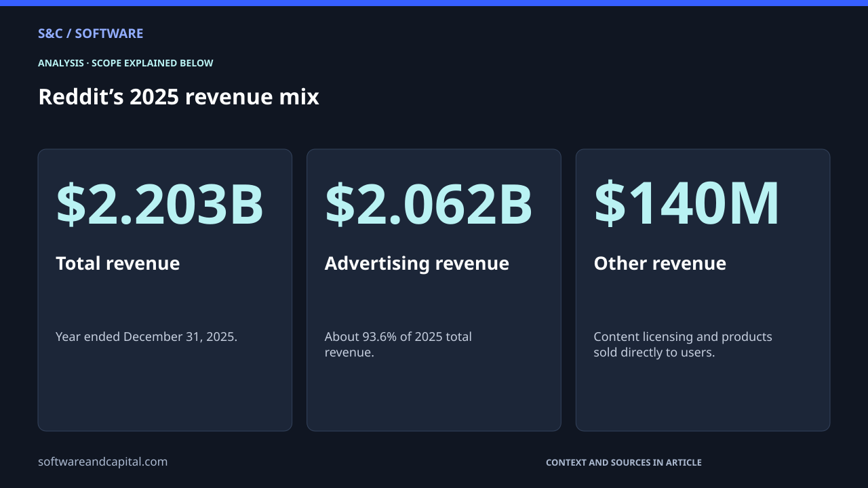
Task: Open the softwareandcapital.com footer link
Action: [x=102, y=462]
